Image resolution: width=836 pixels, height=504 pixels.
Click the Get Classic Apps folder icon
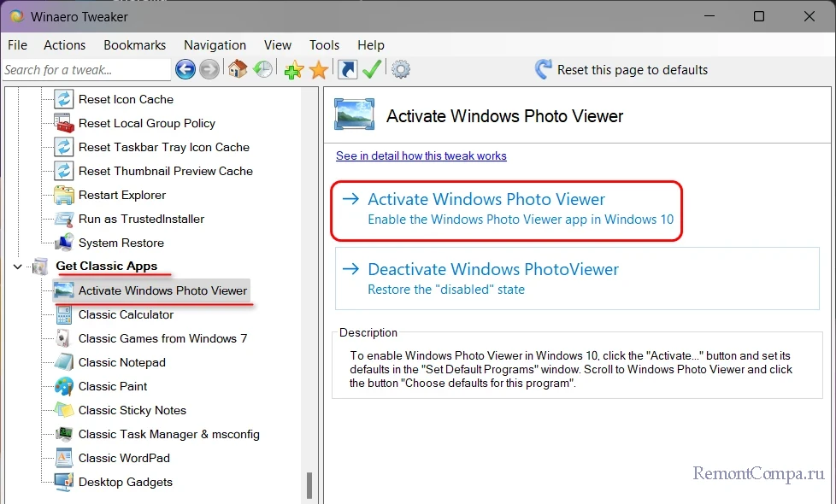click(x=40, y=266)
